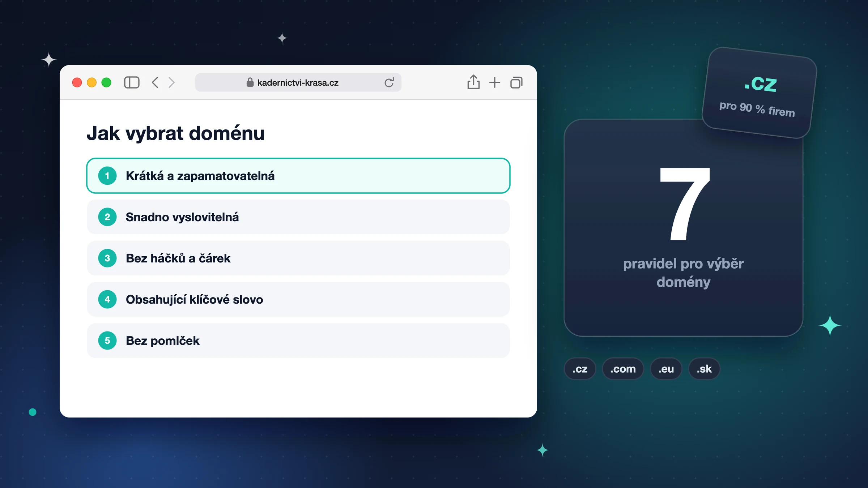This screenshot has height=488, width=868.
Task: Select item 3 Bez háčků a čárek
Action: [298, 258]
